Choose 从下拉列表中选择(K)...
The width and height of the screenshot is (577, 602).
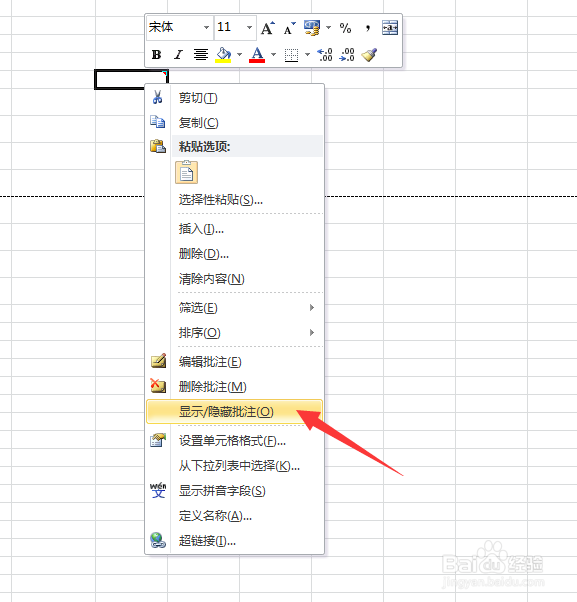point(235,466)
